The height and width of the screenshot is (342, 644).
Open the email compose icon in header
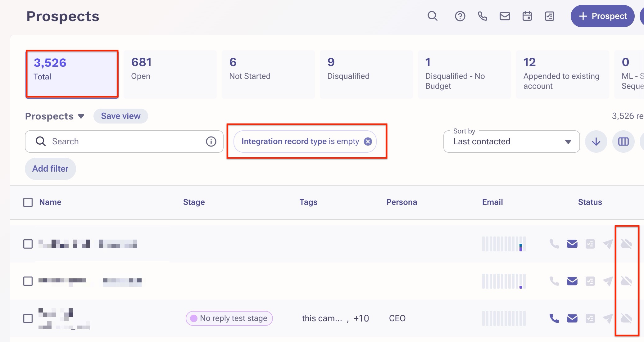505,16
